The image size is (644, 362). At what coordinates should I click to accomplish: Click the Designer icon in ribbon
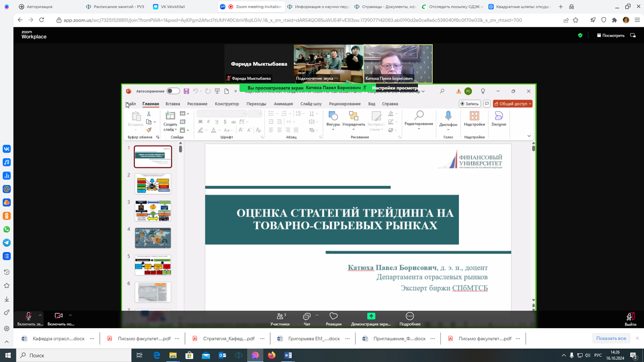click(499, 119)
